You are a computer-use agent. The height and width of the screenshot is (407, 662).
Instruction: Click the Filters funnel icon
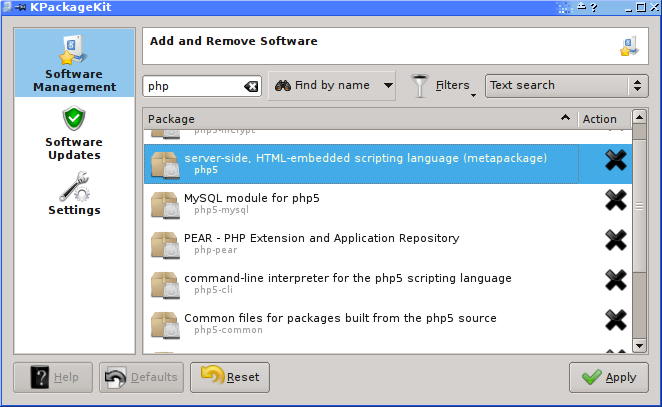420,86
